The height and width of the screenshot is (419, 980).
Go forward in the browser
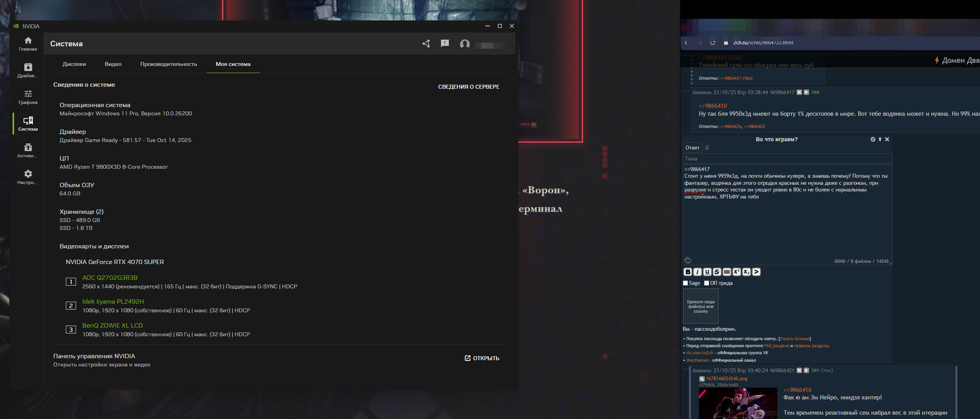701,43
